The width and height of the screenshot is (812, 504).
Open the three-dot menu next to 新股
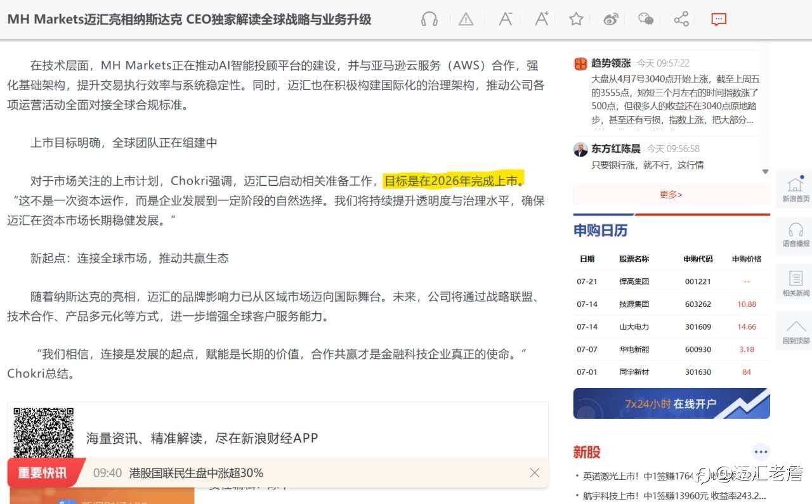click(x=761, y=452)
